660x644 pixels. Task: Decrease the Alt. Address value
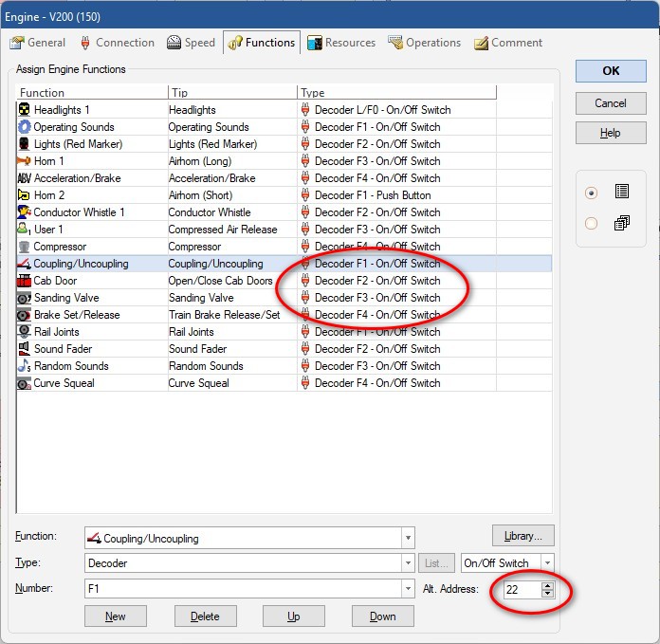547,593
